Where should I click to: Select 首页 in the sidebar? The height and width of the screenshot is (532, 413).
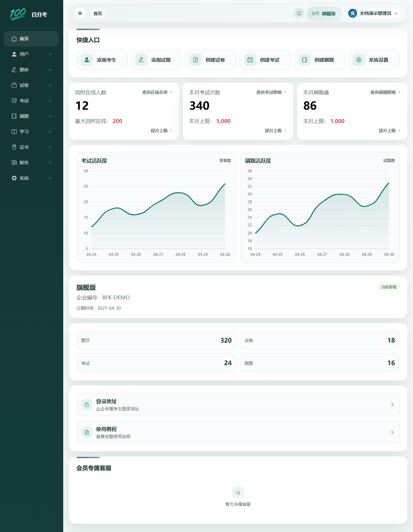[x=31, y=39]
